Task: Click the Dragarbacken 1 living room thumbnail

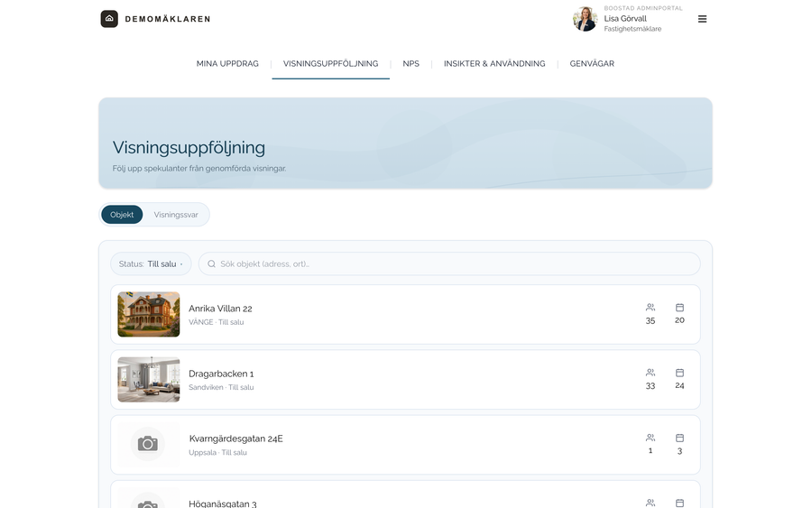Action: 149,380
